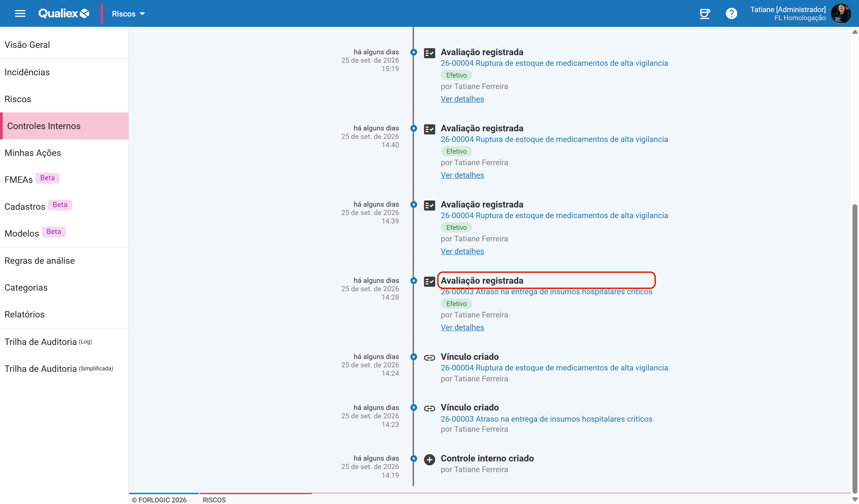Click the link icon at 14:24 entry
The image size is (859, 504).
coord(429,357)
